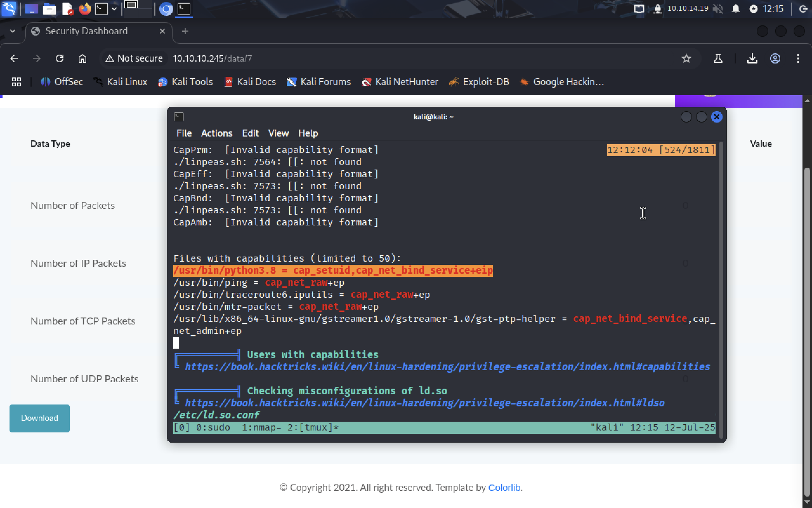812x508 pixels.
Task: Open the Chrome Labs flask icon
Action: (x=718, y=58)
